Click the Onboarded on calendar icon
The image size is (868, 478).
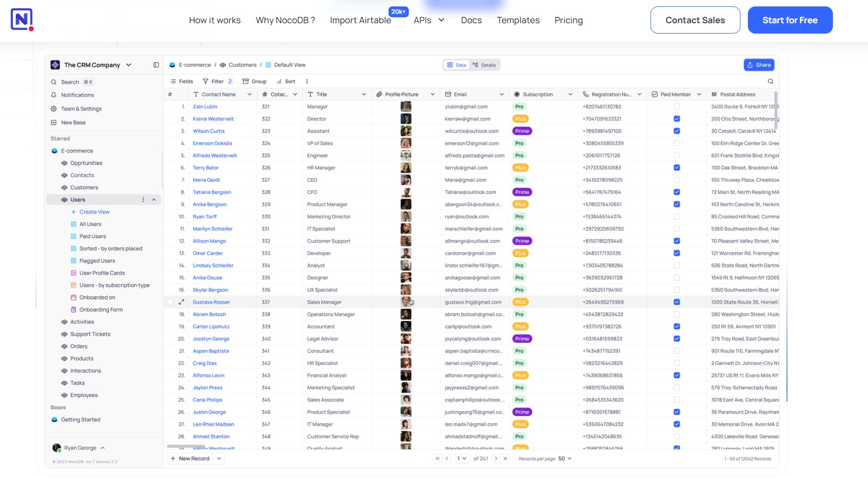74,297
